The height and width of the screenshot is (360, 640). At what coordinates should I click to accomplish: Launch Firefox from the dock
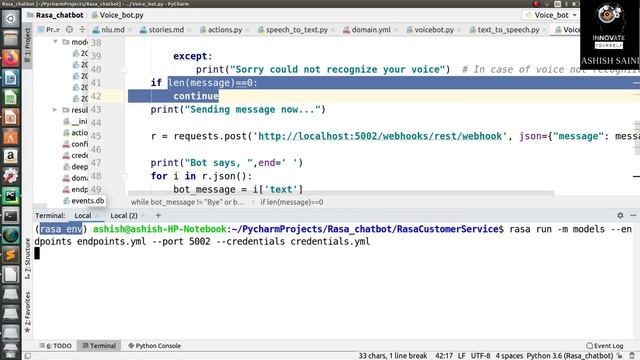click(11, 58)
